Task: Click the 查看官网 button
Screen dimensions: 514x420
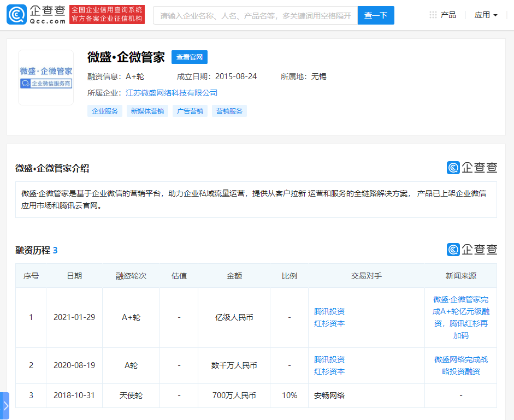Action: tap(190, 57)
